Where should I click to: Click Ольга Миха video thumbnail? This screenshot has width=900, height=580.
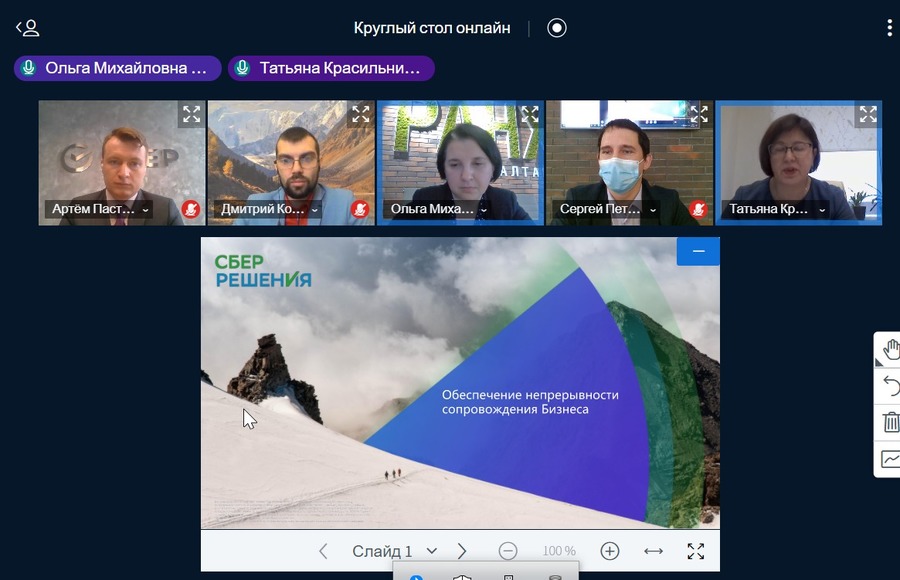tap(460, 163)
